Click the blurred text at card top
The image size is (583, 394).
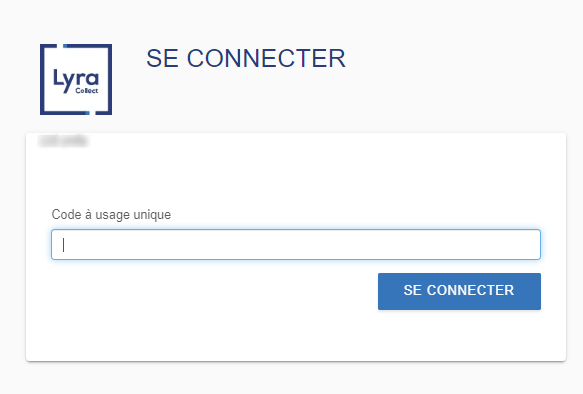click(63, 141)
